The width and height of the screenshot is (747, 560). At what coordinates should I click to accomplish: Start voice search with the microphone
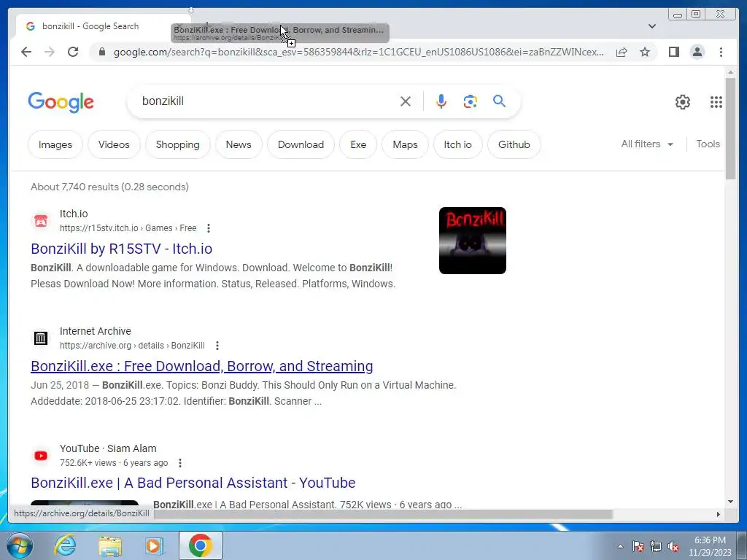(x=441, y=101)
